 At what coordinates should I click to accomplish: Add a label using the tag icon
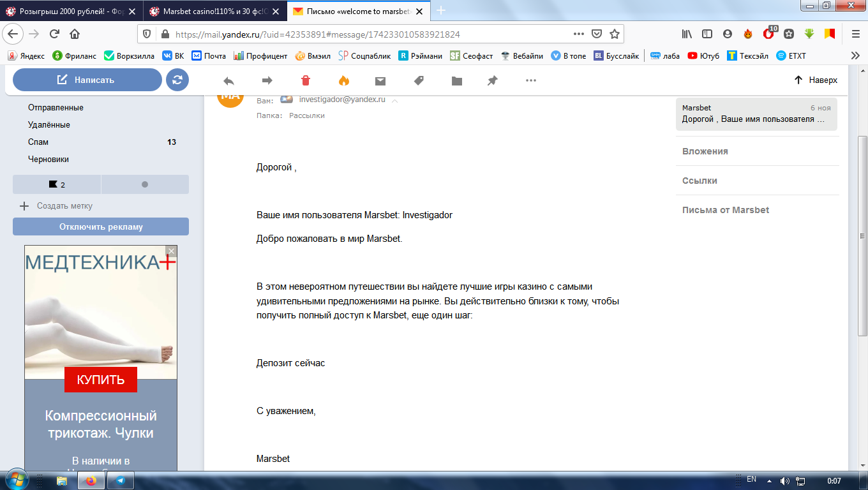(x=419, y=80)
